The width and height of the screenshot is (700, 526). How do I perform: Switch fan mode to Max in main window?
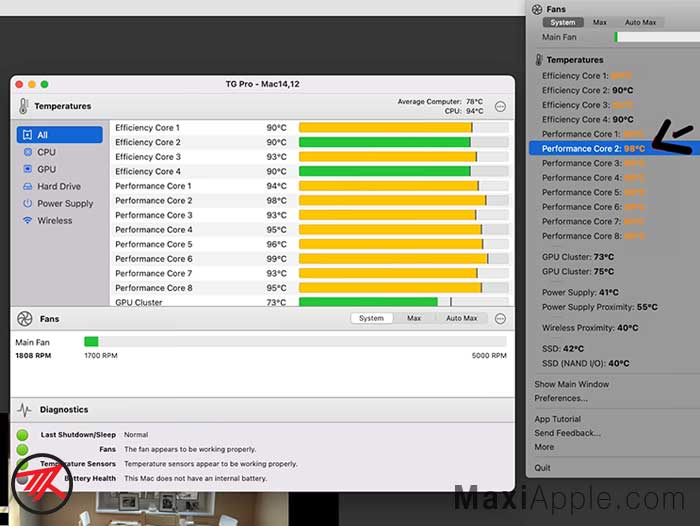click(414, 318)
